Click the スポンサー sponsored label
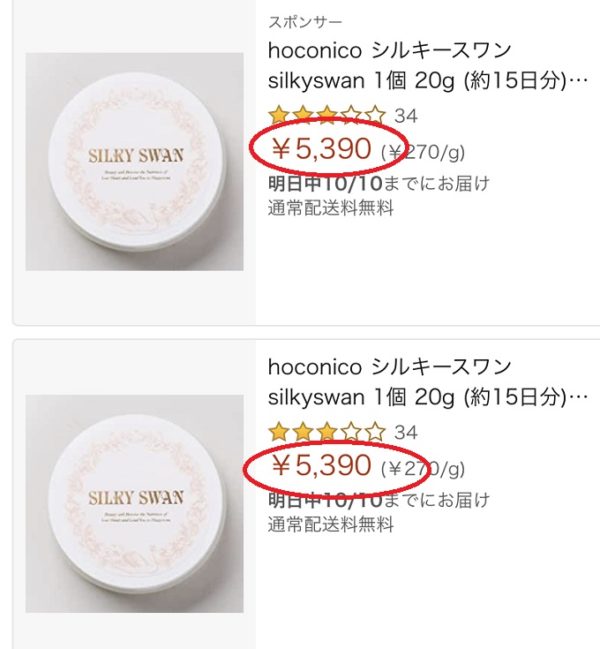The height and width of the screenshot is (649, 600). click(x=305, y=22)
